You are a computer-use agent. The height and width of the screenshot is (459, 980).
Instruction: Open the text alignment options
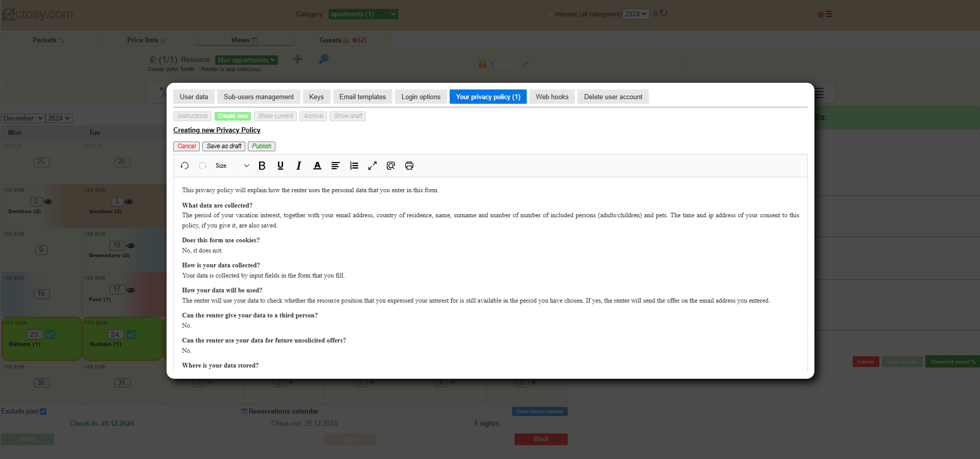[335, 166]
